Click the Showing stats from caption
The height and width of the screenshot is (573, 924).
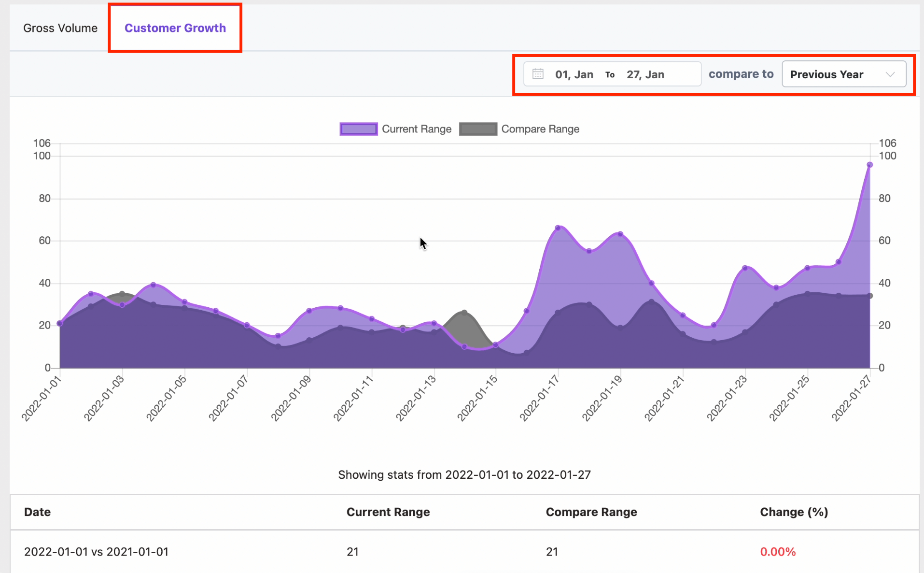[x=464, y=475]
